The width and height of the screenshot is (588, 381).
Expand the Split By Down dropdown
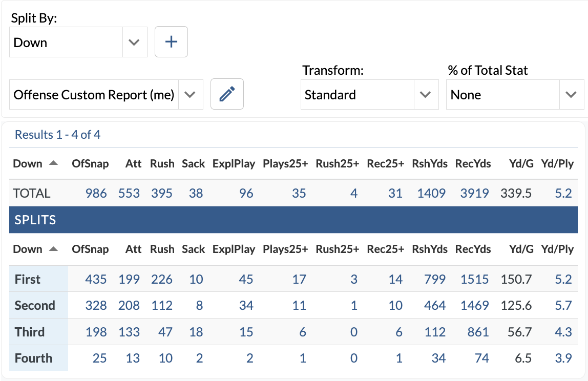pyautogui.click(x=134, y=43)
